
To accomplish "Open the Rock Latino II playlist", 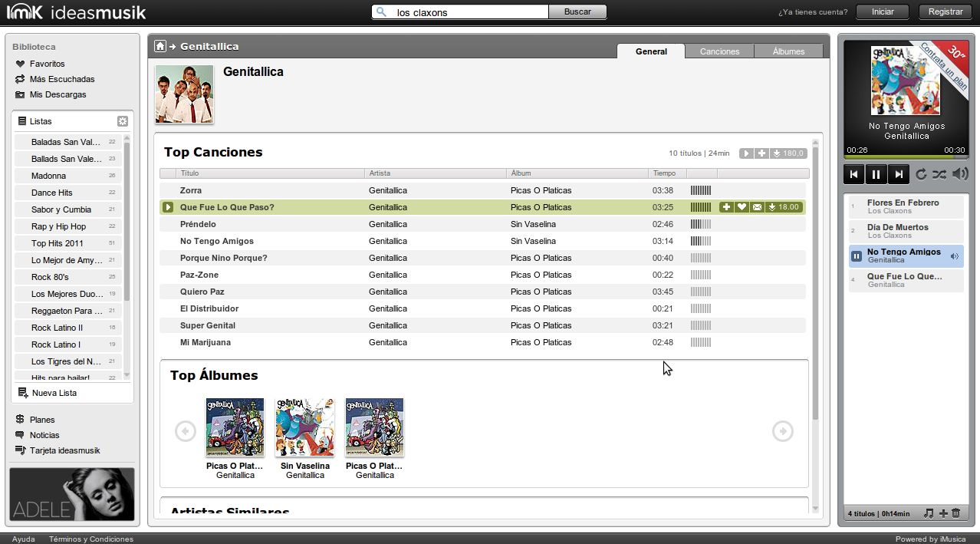I will pyautogui.click(x=67, y=328).
